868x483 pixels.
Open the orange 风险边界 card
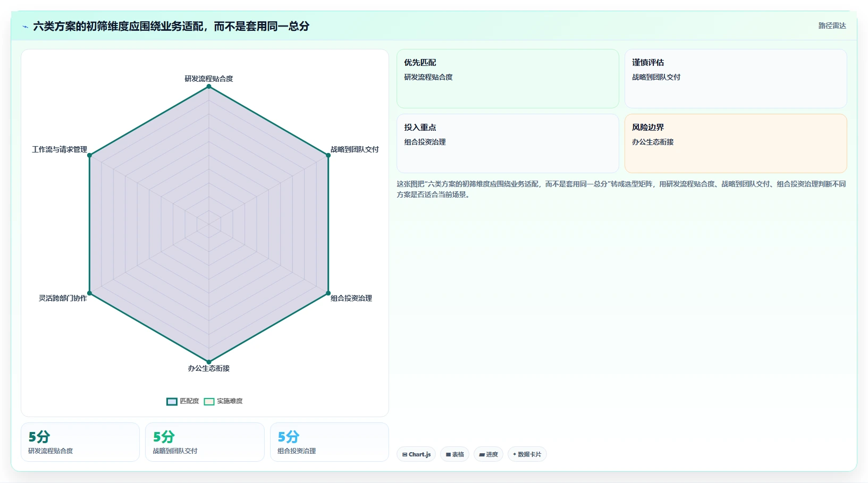(736, 143)
